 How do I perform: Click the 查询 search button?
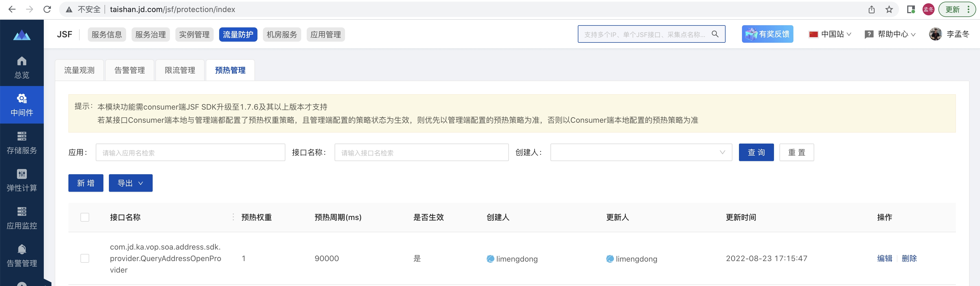(x=756, y=152)
